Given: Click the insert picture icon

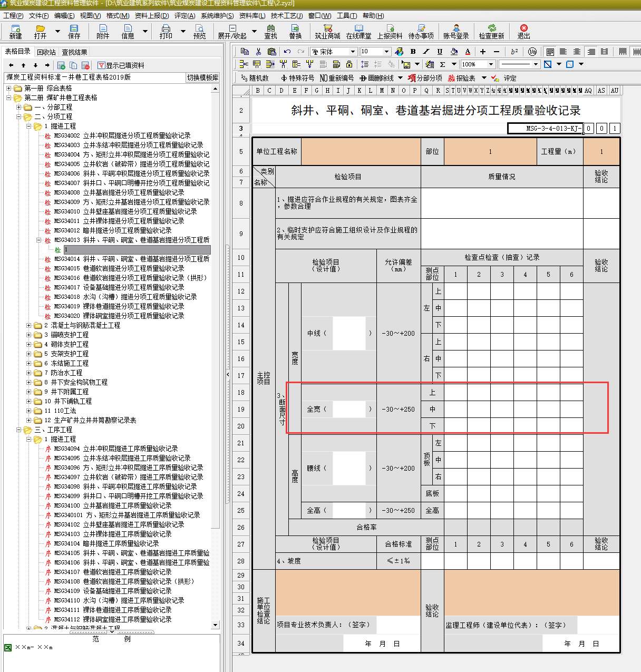Looking at the screenshot, I should tap(406, 64).
